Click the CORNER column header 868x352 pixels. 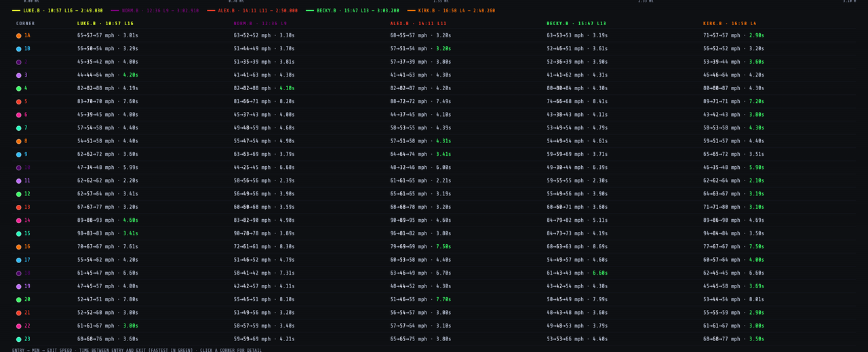pyautogui.click(x=26, y=24)
